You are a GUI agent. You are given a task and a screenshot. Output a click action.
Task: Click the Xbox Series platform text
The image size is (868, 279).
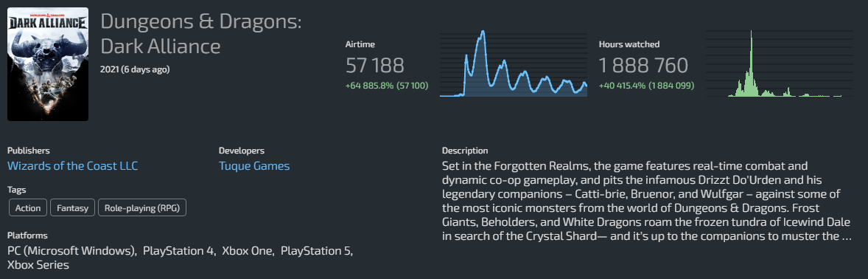click(x=38, y=265)
